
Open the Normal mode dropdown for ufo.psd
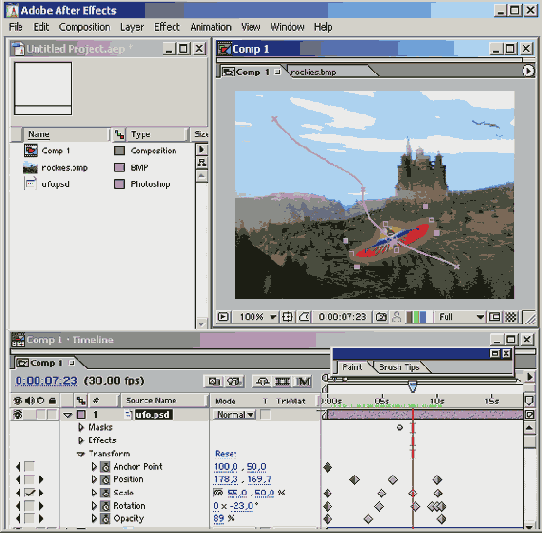(235, 414)
